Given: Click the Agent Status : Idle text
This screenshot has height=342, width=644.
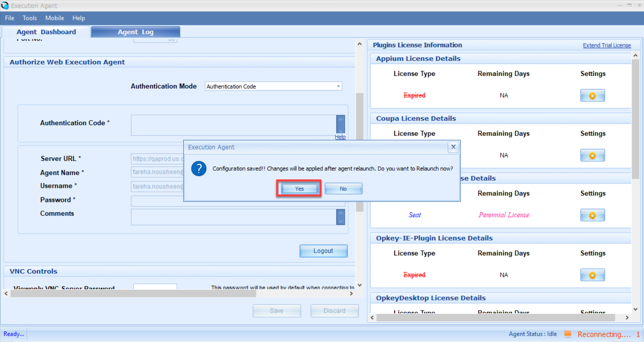Looking at the screenshot, I should coord(533,334).
